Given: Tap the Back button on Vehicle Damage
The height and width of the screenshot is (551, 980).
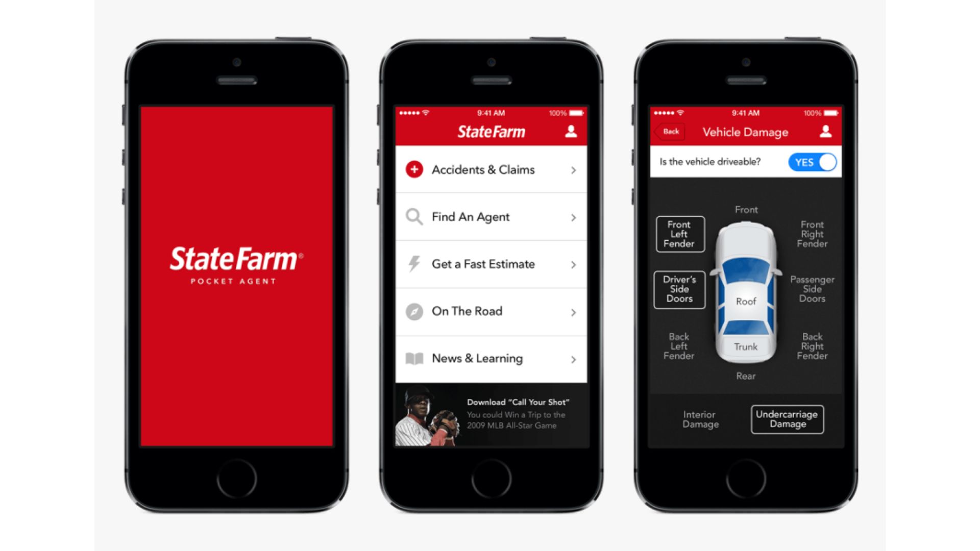Looking at the screenshot, I should (x=670, y=132).
